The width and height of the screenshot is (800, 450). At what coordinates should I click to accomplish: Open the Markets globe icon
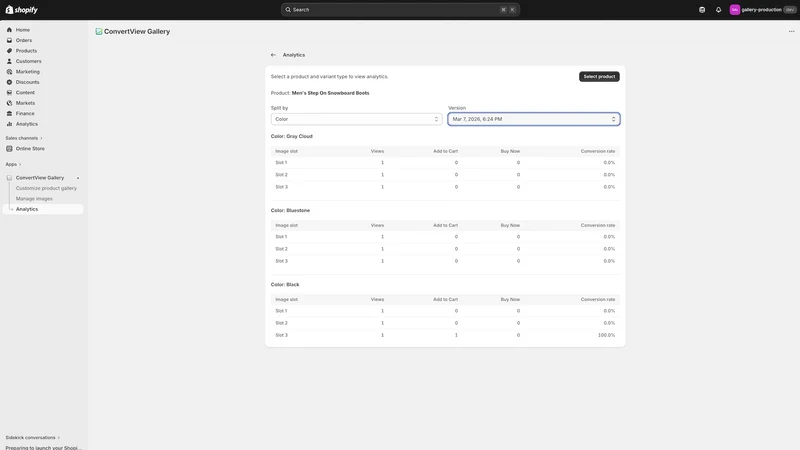[9, 103]
